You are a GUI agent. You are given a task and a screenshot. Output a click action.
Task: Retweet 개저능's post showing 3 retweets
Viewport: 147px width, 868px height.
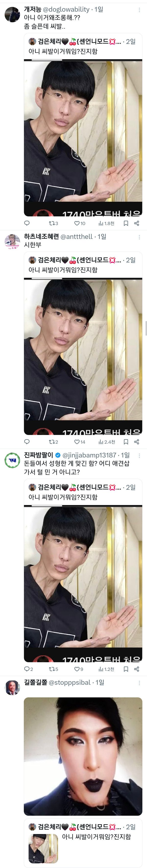tap(53, 223)
